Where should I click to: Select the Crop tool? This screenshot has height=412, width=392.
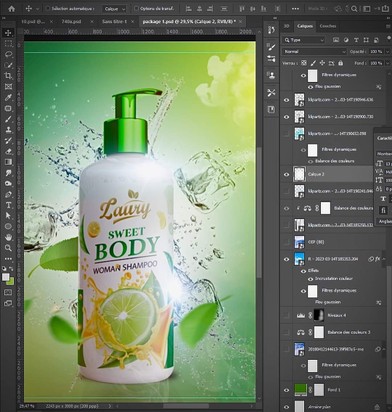tap(8, 76)
